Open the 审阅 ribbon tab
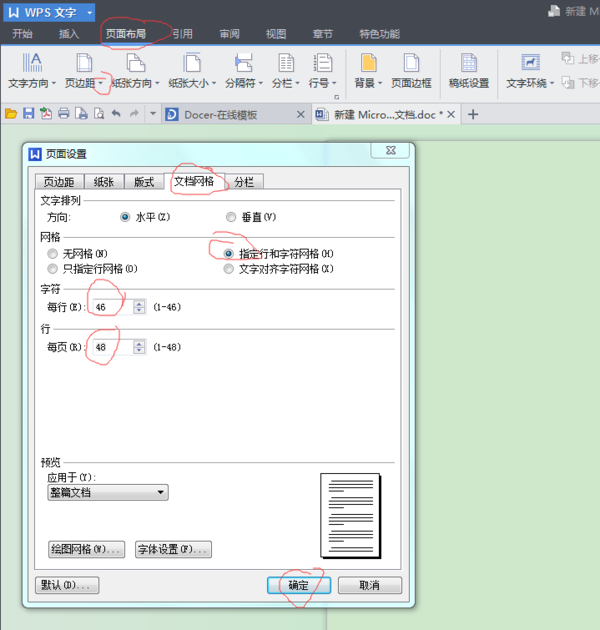600x630 pixels. (x=229, y=34)
